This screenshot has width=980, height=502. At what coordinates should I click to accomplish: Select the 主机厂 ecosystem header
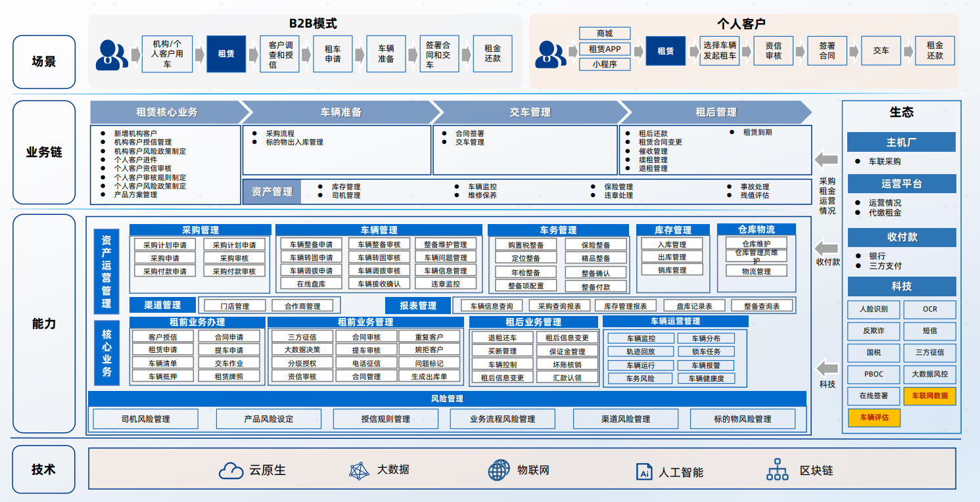click(x=901, y=142)
